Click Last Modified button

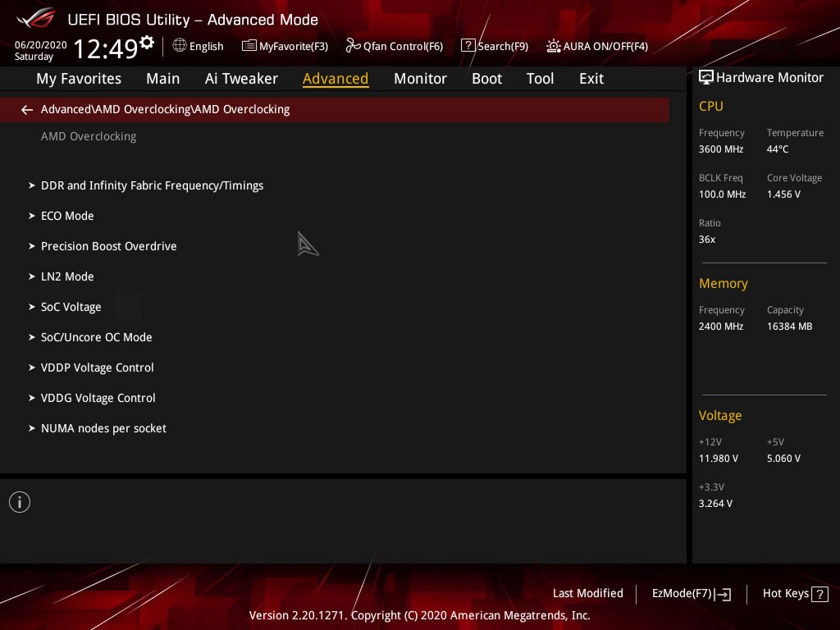click(x=587, y=593)
